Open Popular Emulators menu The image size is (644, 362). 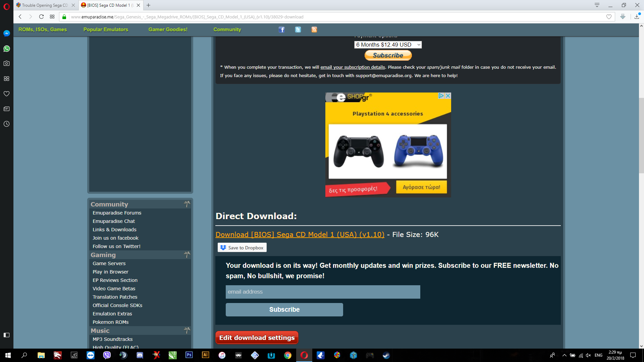pos(106,29)
